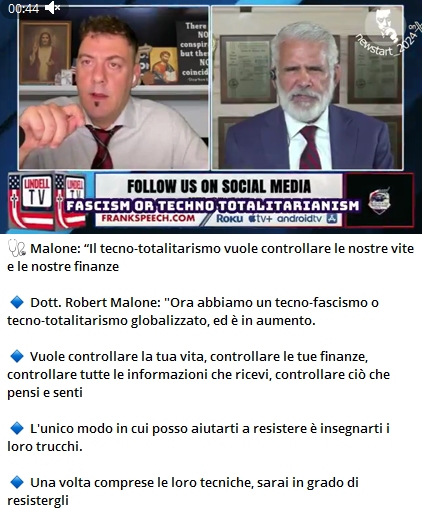Click the right video frame with the guest
Viewport: 422px width, 522px height.
307,87
